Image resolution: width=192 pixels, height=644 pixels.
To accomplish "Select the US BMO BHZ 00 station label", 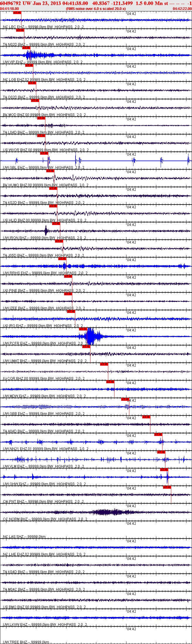I will 44,607.
